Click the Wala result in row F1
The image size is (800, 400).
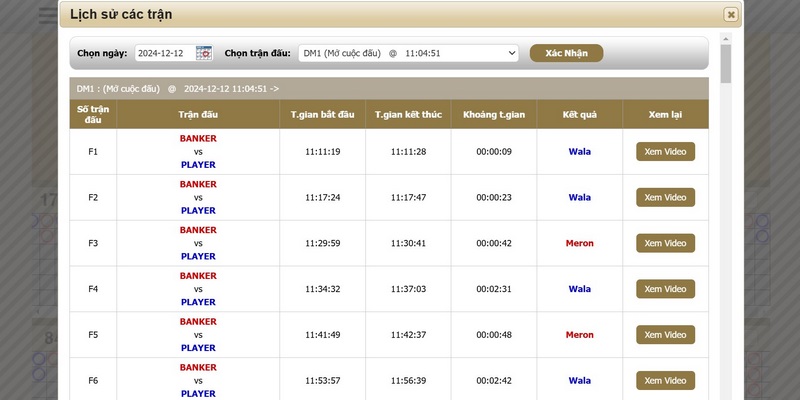pyautogui.click(x=580, y=152)
